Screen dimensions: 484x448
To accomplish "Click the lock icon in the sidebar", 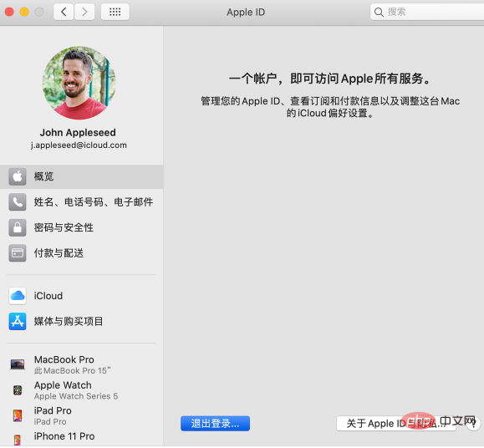I will [18, 227].
